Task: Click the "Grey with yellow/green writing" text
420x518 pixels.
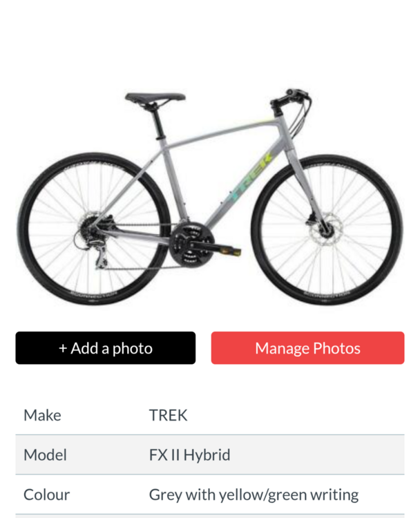Action: (x=254, y=495)
